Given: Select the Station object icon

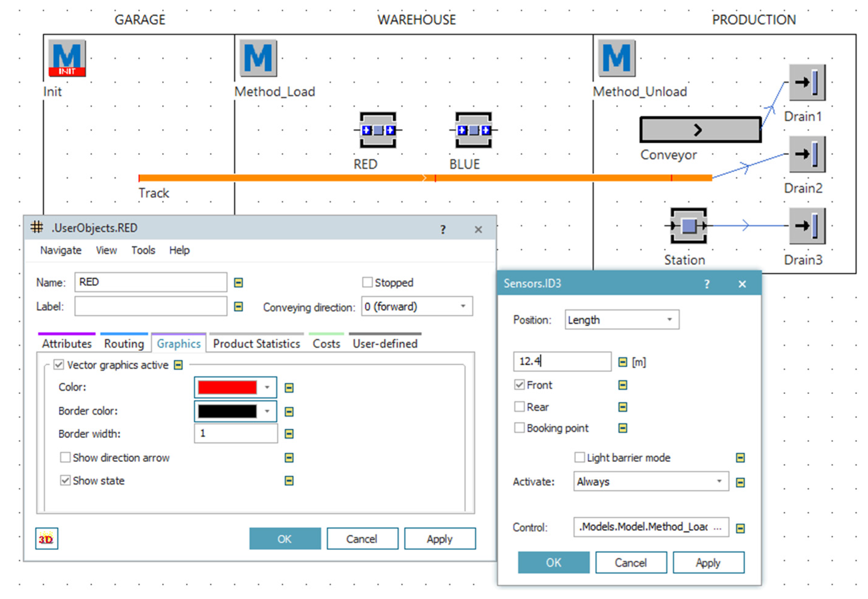Looking at the screenshot, I should pyautogui.click(x=689, y=226).
